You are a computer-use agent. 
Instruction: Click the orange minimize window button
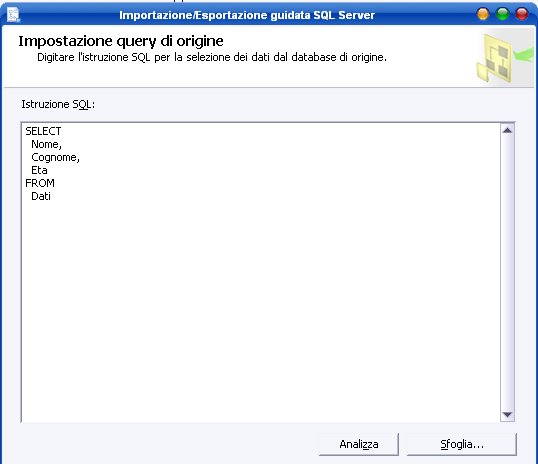tap(483, 14)
